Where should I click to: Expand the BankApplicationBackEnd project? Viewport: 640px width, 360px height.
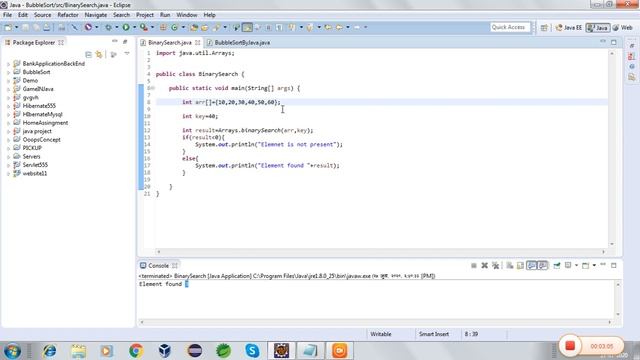8,64
